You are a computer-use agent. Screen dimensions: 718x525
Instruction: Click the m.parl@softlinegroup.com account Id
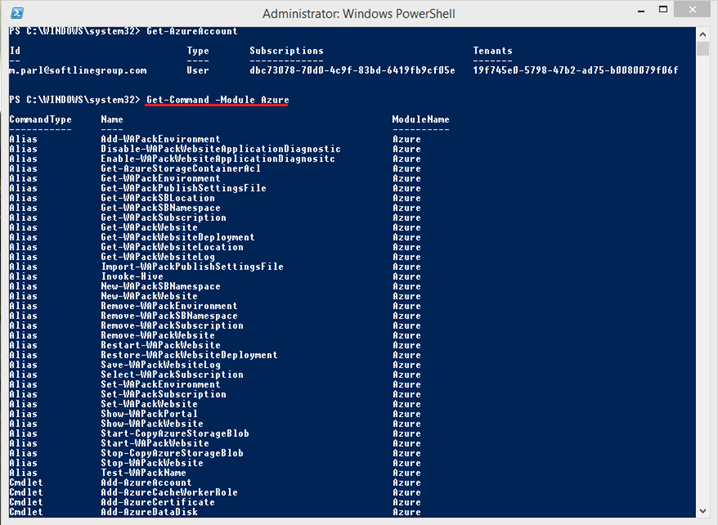(x=78, y=70)
